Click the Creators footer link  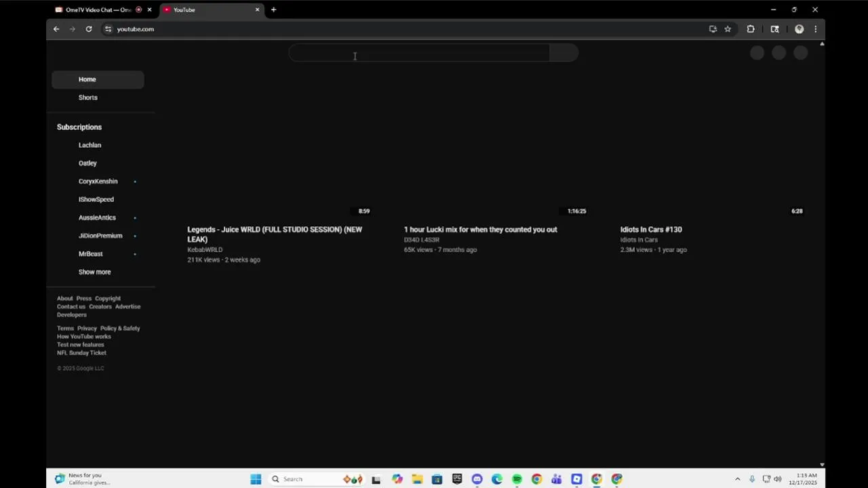(100, 306)
